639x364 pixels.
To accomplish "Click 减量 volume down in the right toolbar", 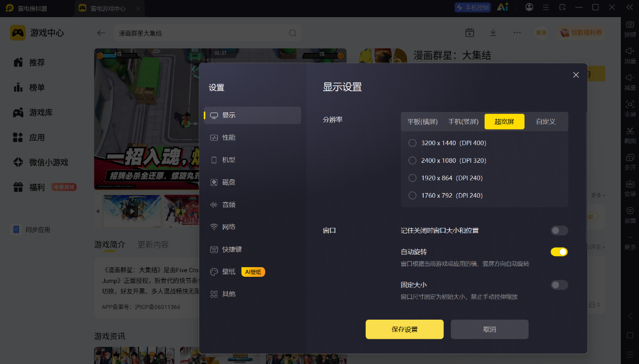I will [x=630, y=82].
